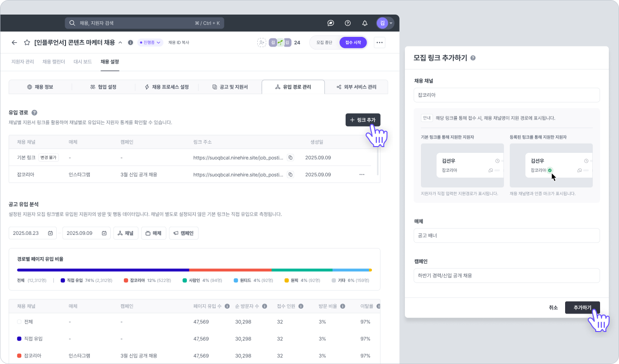Click the back arrow next to job title

(x=14, y=43)
